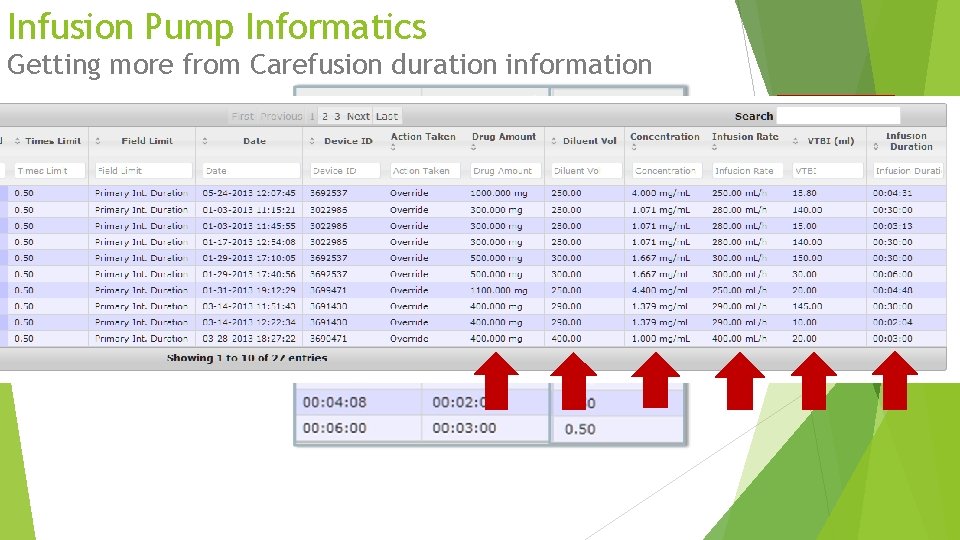Viewport: 960px width, 540px height.
Task: Click the Concentration filter field
Action: pos(666,171)
